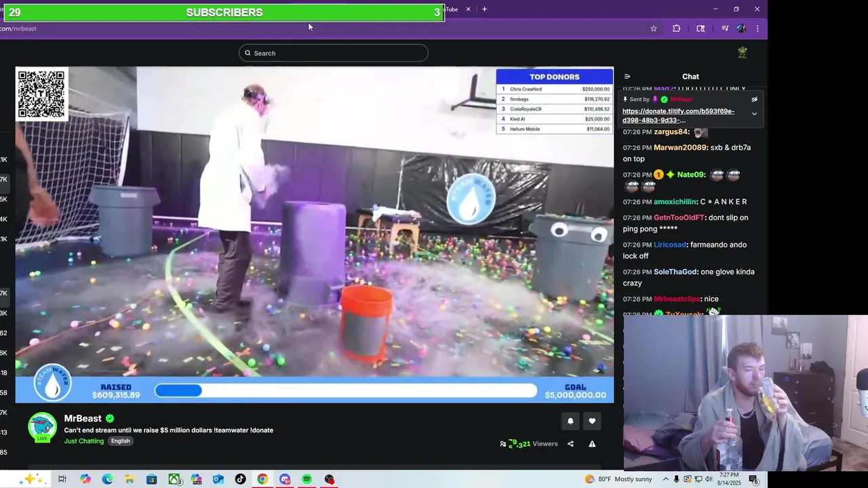Open Microsoft Store from the taskbar
This screenshot has width=868, height=488.
pyautogui.click(x=151, y=479)
